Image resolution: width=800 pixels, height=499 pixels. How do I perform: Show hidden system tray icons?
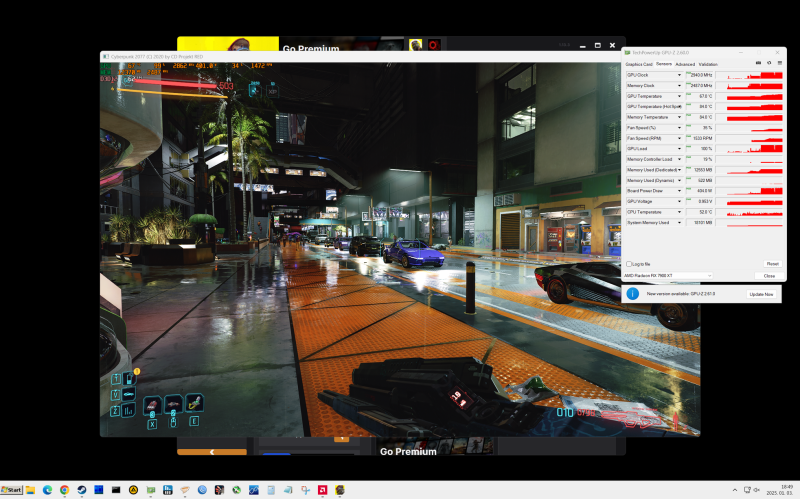735,490
